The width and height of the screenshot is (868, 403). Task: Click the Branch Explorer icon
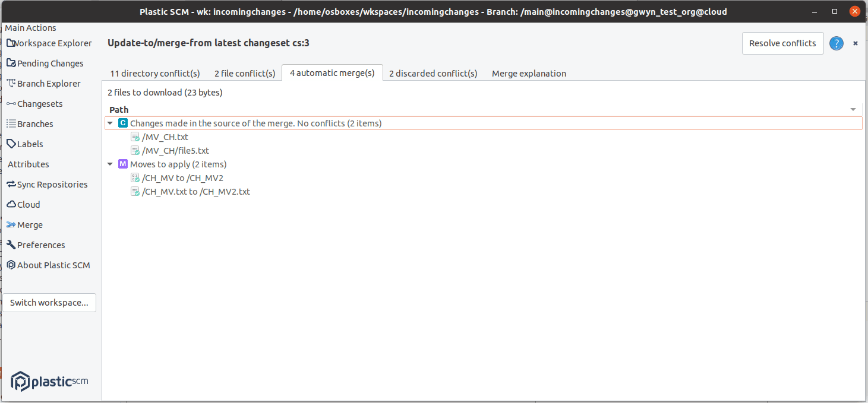11,84
